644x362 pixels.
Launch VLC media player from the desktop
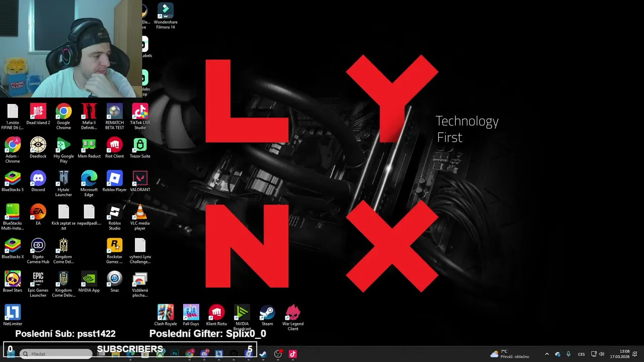click(x=140, y=217)
